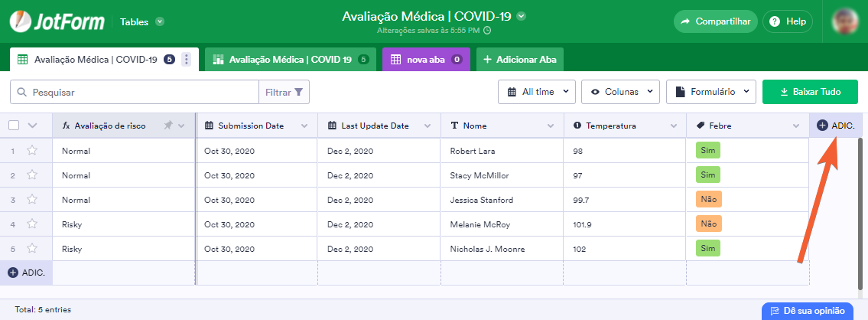This screenshot has height=320, width=868.
Task: Focus the Pesquisar search field
Action: click(141, 92)
